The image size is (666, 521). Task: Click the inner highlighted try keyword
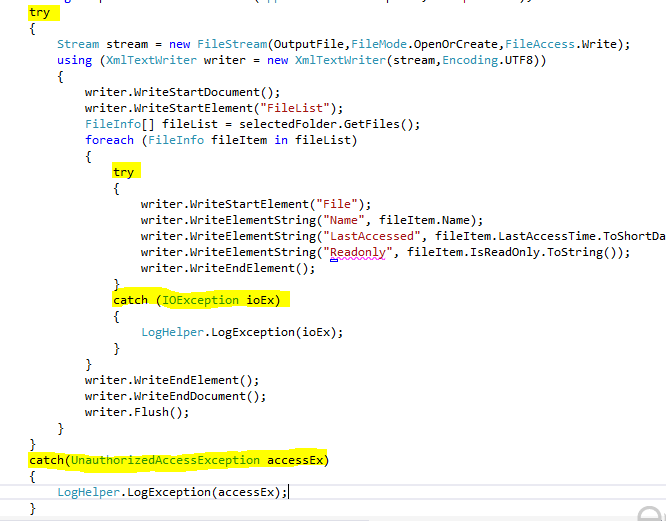[x=124, y=172]
